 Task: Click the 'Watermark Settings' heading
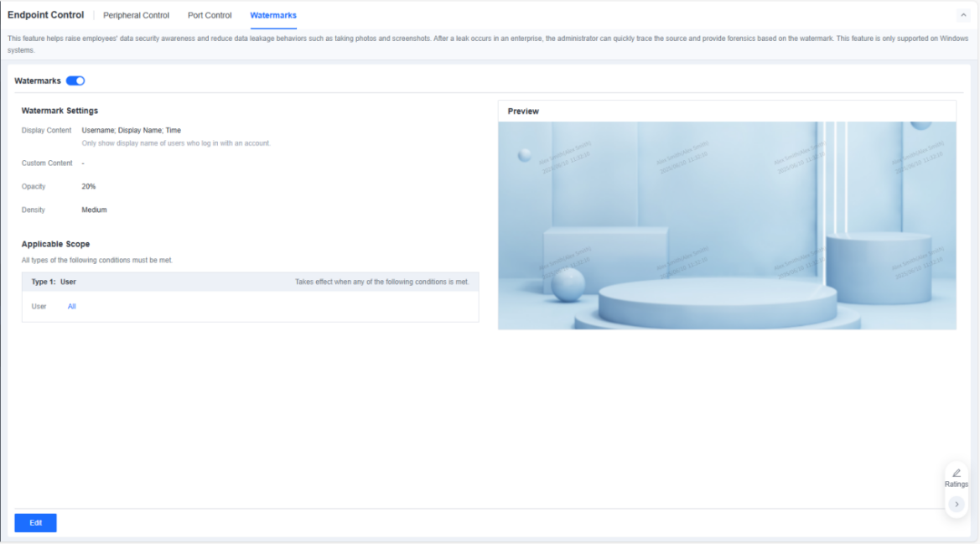click(x=60, y=111)
